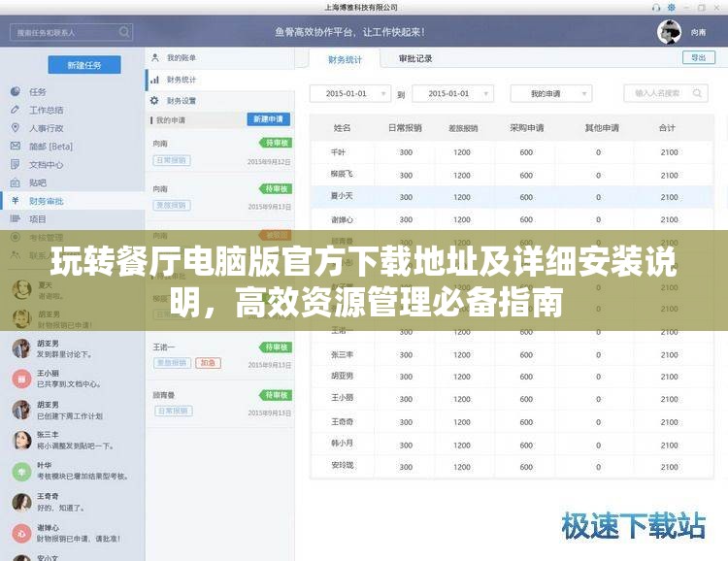Click the 新建申请 button
Image resolution: width=728 pixels, height=561 pixels.
tap(268, 119)
